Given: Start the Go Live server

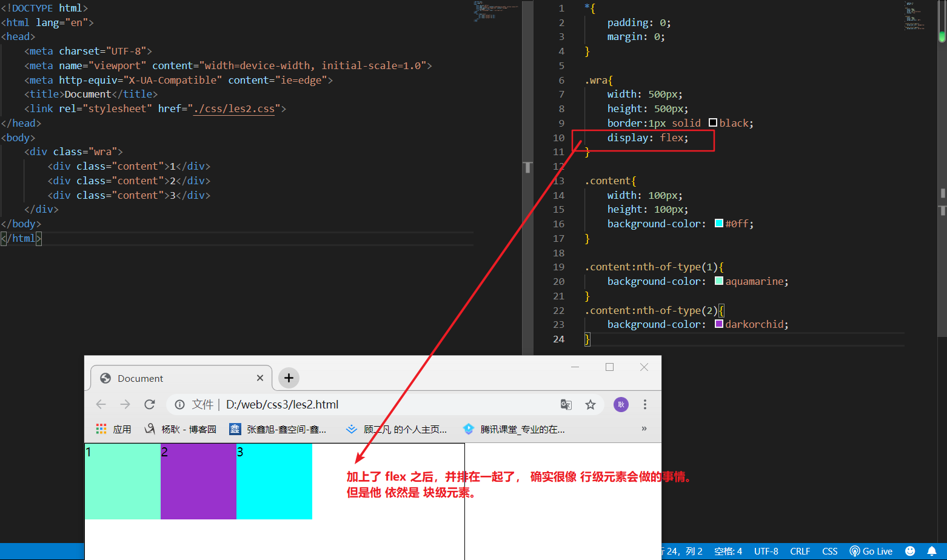Looking at the screenshot, I should pyautogui.click(x=871, y=551).
